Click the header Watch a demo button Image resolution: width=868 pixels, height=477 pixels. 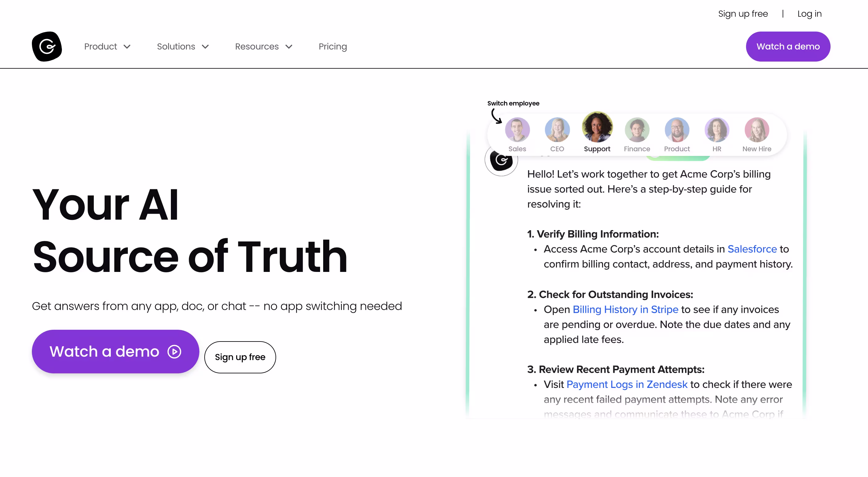click(x=788, y=46)
